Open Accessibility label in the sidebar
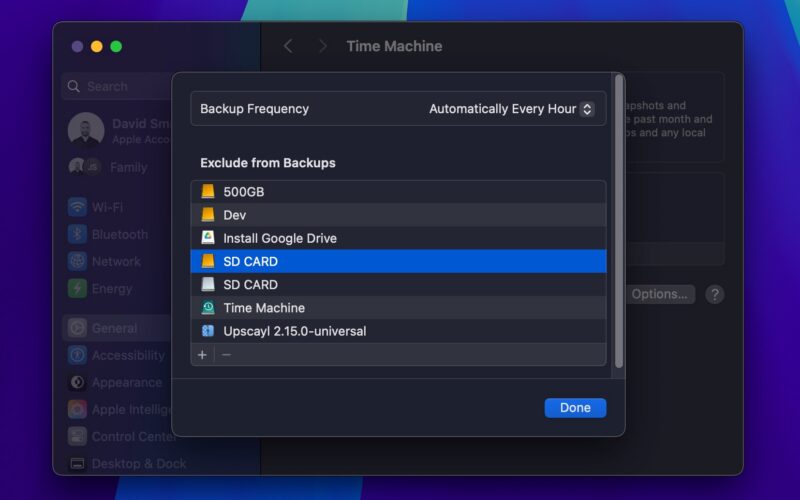The width and height of the screenshot is (800, 500). pos(128,355)
